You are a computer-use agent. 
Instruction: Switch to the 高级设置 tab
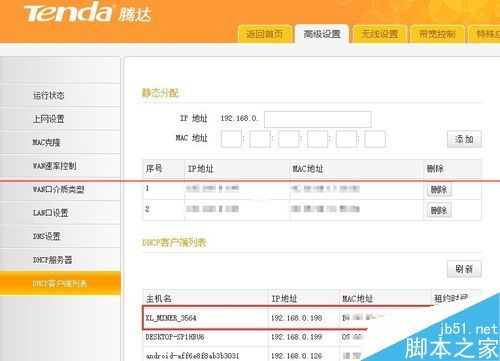click(x=322, y=34)
